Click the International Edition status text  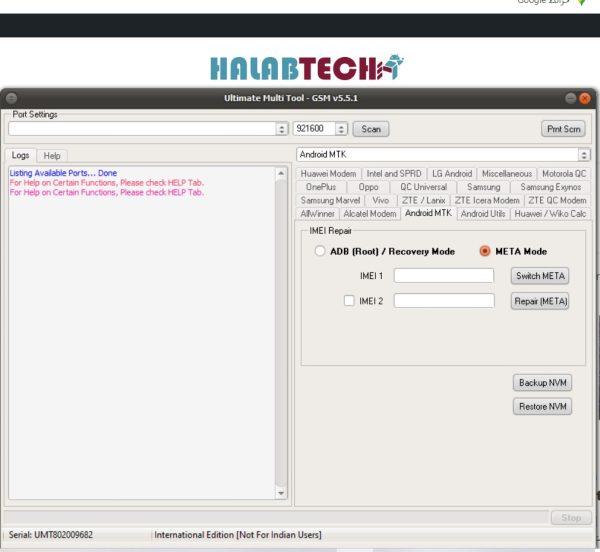(238, 534)
